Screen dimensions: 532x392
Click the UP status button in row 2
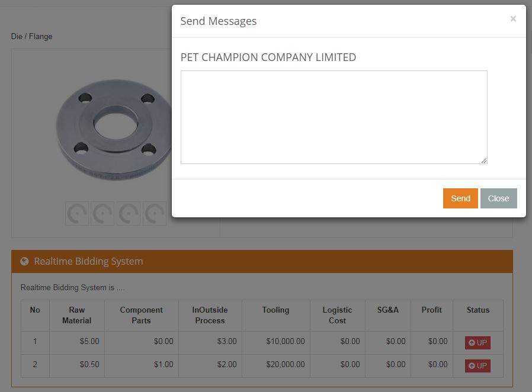point(477,365)
